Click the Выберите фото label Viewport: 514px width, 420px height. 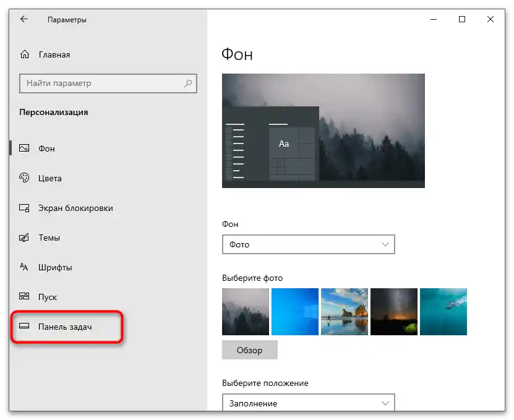(x=252, y=278)
